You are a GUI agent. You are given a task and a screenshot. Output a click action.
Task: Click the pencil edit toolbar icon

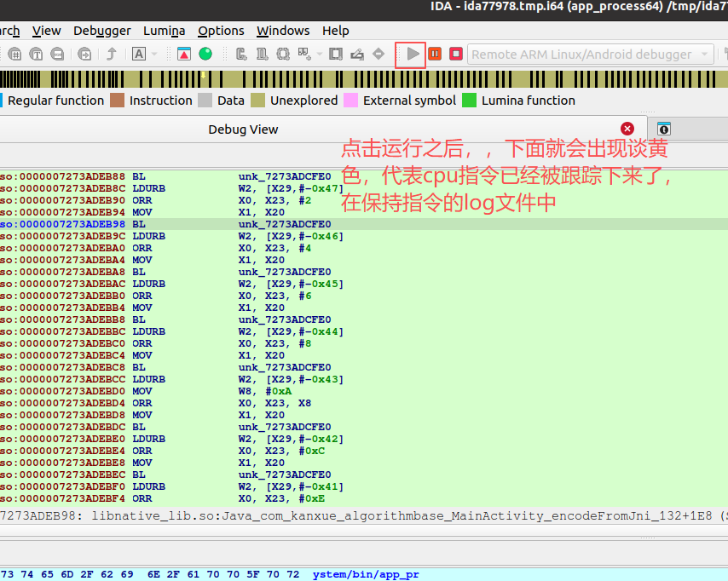(x=357, y=54)
